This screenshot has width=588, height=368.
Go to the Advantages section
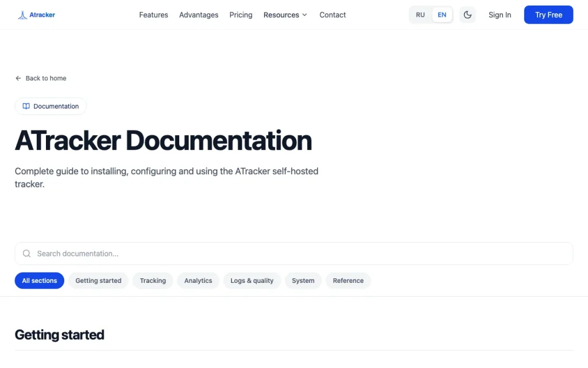198,15
